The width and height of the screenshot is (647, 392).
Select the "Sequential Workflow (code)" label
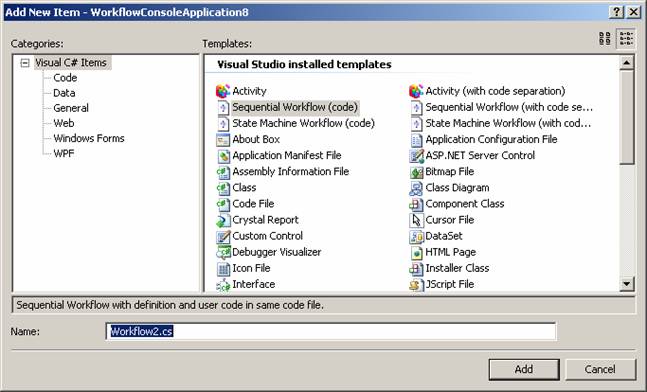(295, 107)
